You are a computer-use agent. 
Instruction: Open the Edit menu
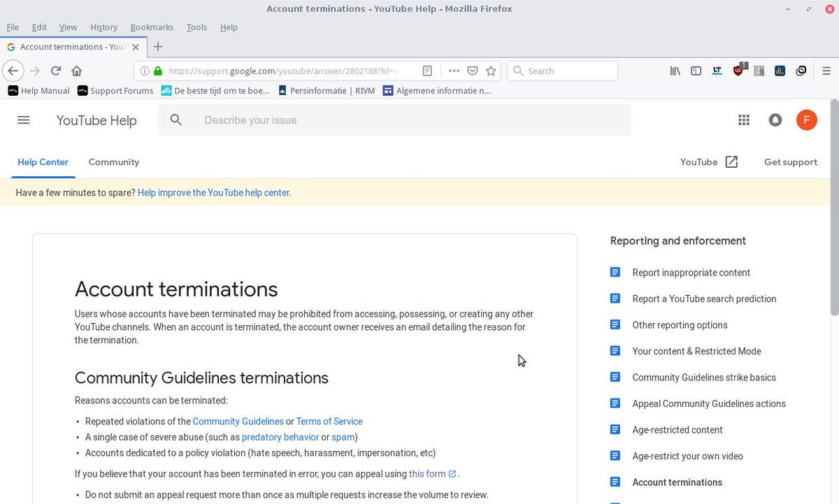[39, 27]
